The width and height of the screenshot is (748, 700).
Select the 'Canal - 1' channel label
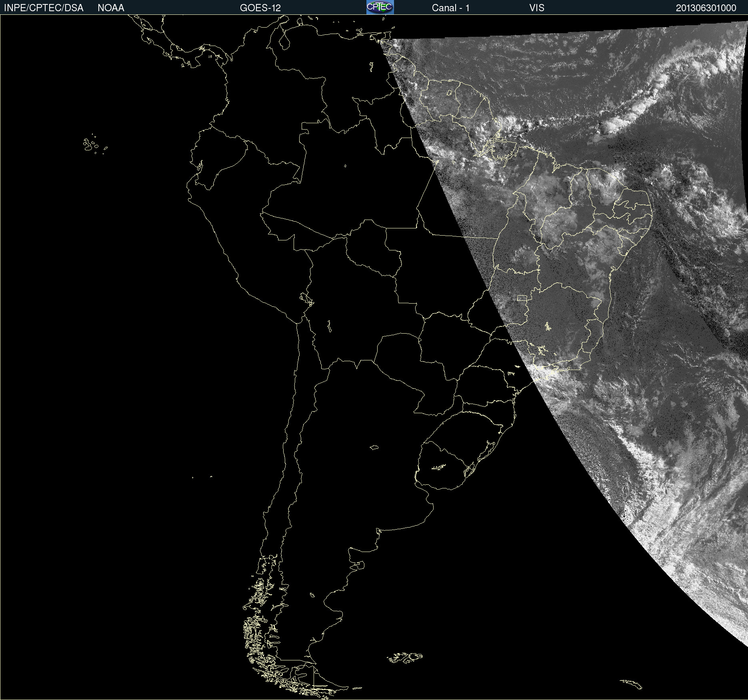point(450,8)
